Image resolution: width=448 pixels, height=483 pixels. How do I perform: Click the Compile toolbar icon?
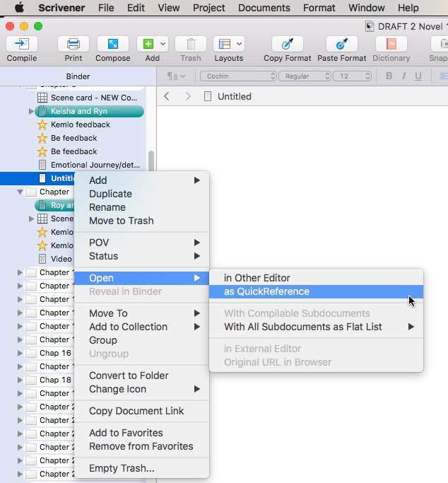[x=21, y=45]
